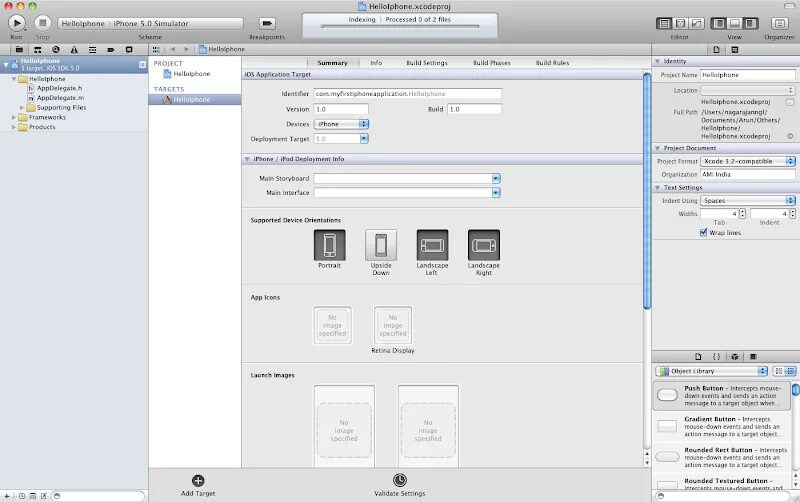Screen dimensions: 800x502
Task: Show the Quick Help inspector
Action: (x=735, y=49)
